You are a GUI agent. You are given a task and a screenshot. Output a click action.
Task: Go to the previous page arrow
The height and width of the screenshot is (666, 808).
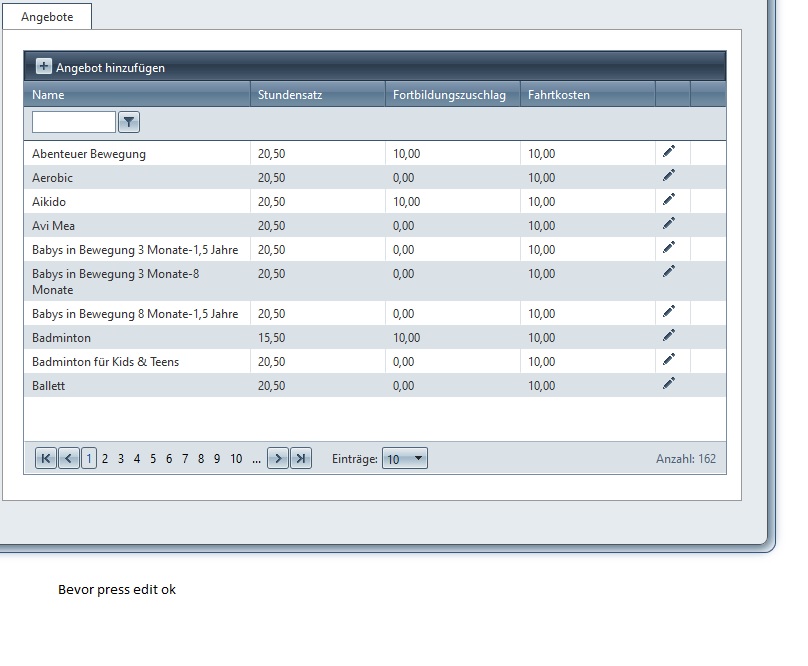[69, 458]
